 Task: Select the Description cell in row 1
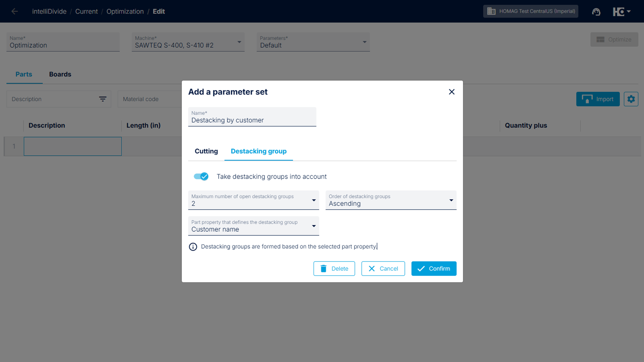[72, 146]
